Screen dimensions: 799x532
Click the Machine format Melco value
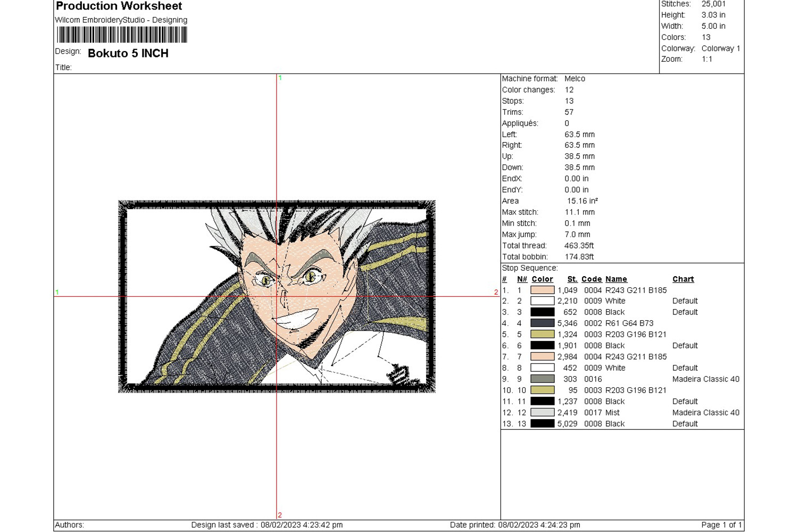575,79
